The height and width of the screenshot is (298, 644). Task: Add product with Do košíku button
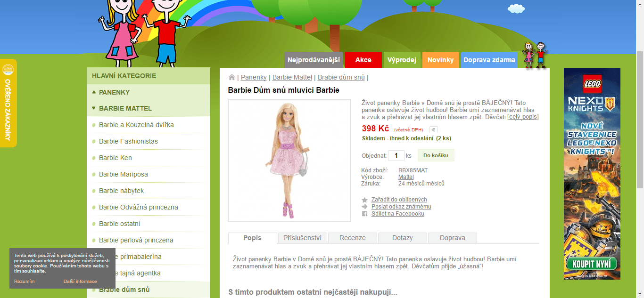(x=436, y=155)
